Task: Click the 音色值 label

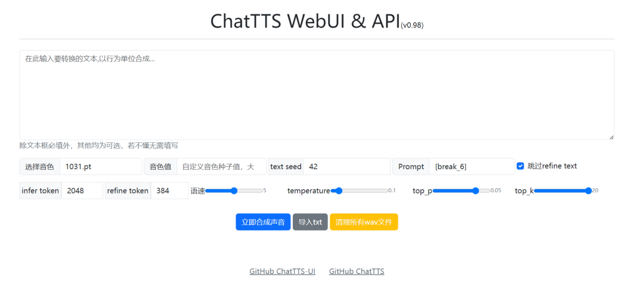Action: click(x=160, y=167)
